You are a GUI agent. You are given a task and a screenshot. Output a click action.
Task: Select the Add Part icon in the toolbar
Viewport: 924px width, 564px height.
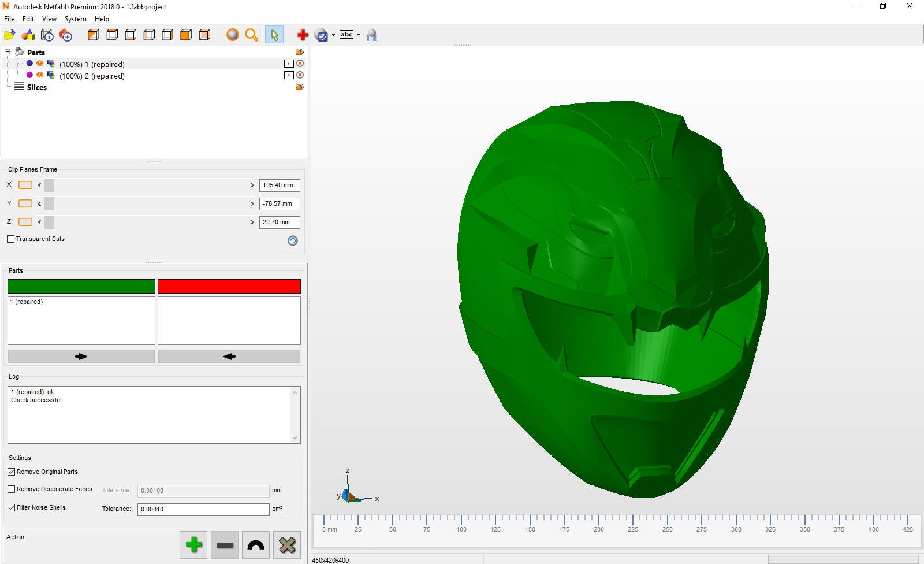tap(28, 35)
